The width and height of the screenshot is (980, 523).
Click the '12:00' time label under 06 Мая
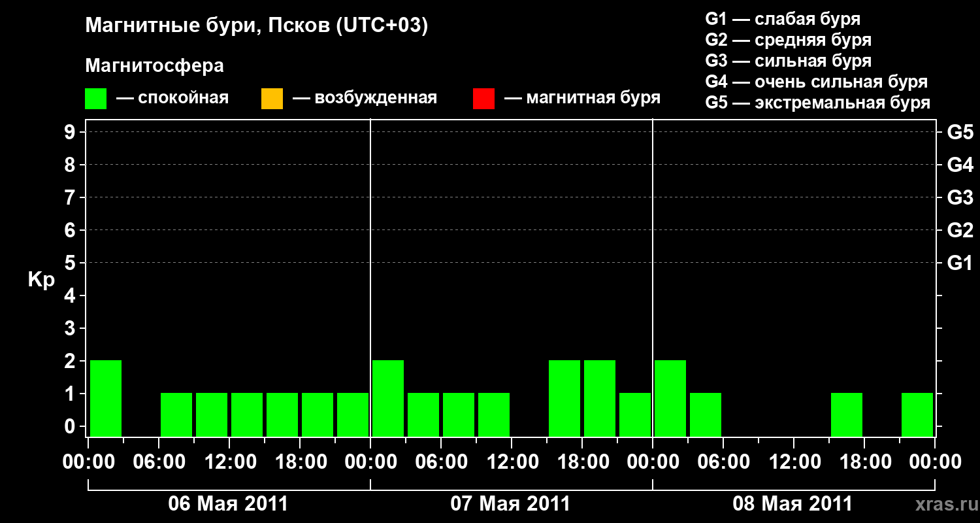coord(230,462)
